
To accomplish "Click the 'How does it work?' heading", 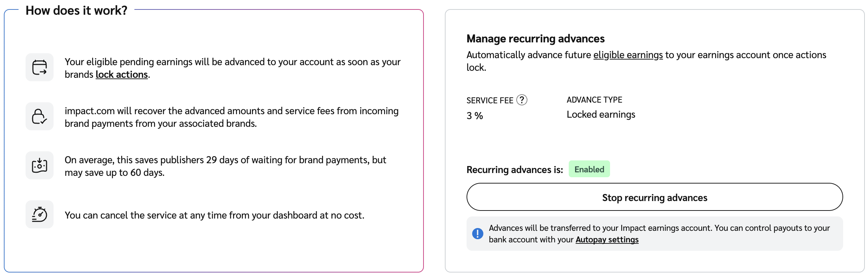I will pos(76,11).
